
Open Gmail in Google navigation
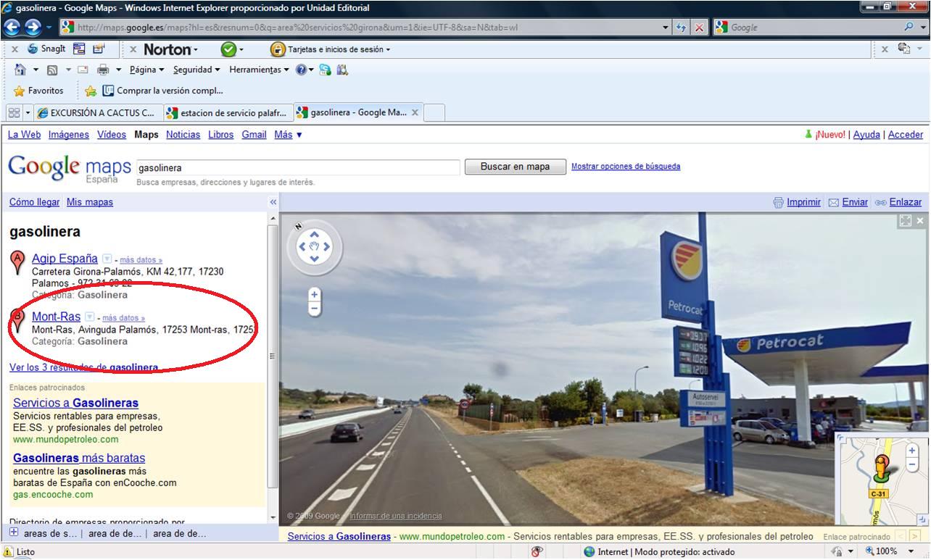click(254, 135)
